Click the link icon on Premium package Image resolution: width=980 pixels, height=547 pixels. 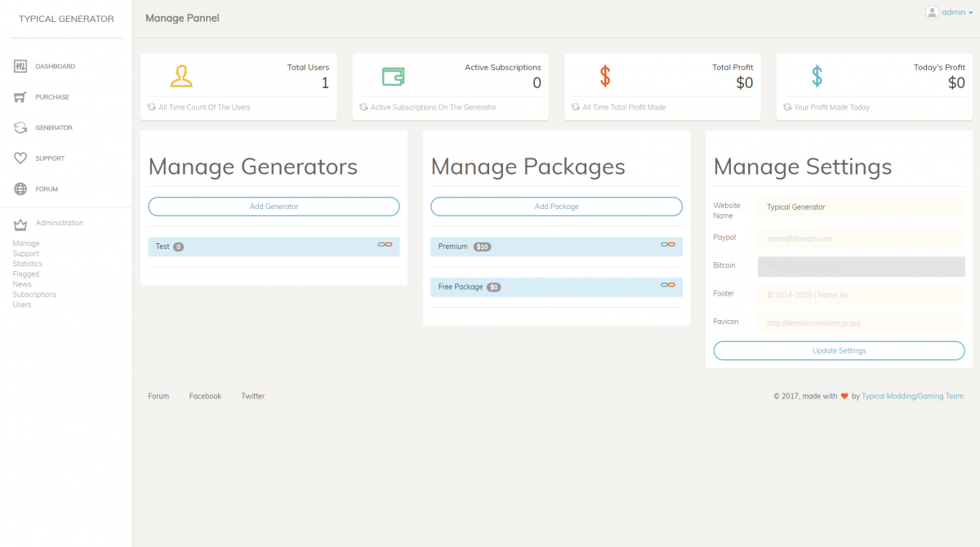coord(667,245)
